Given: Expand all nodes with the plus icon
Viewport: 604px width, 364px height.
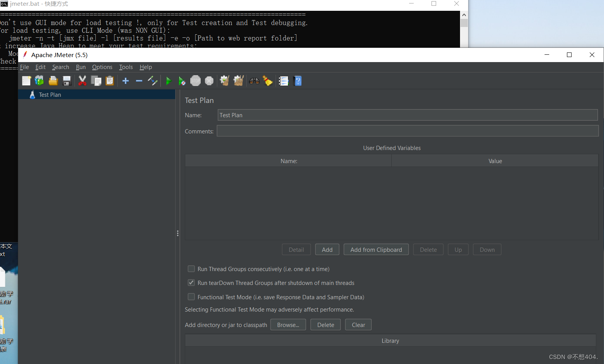Looking at the screenshot, I should [x=125, y=81].
